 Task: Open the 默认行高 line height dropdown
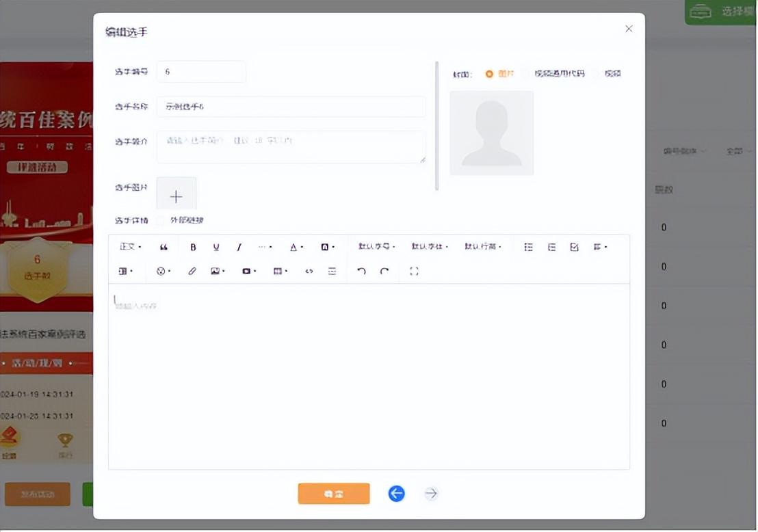[x=483, y=247]
